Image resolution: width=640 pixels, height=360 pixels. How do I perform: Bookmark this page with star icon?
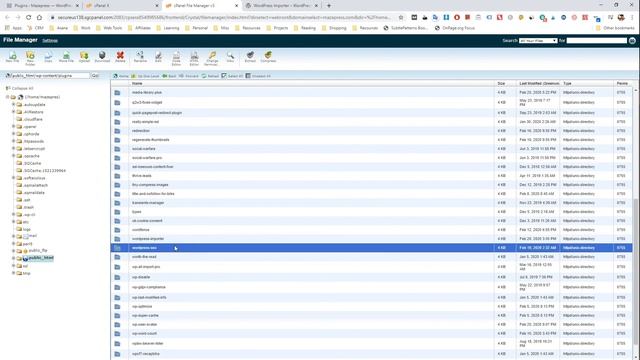click(x=401, y=18)
